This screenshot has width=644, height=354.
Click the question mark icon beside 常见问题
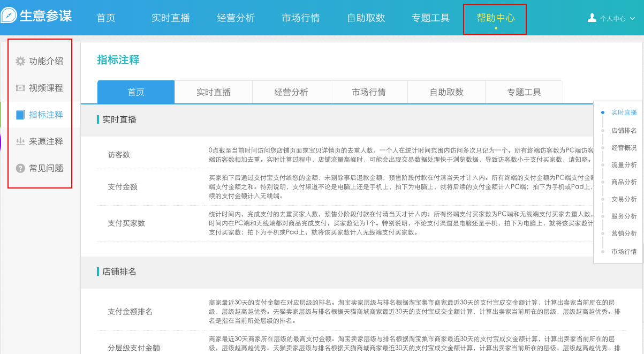[x=20, y=168]
